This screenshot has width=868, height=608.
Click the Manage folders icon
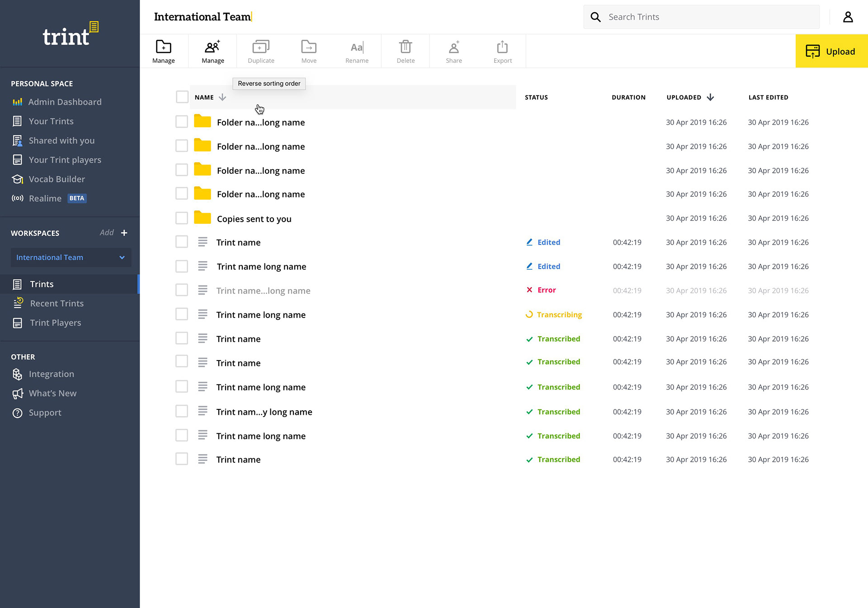click(x=163, y=47)
